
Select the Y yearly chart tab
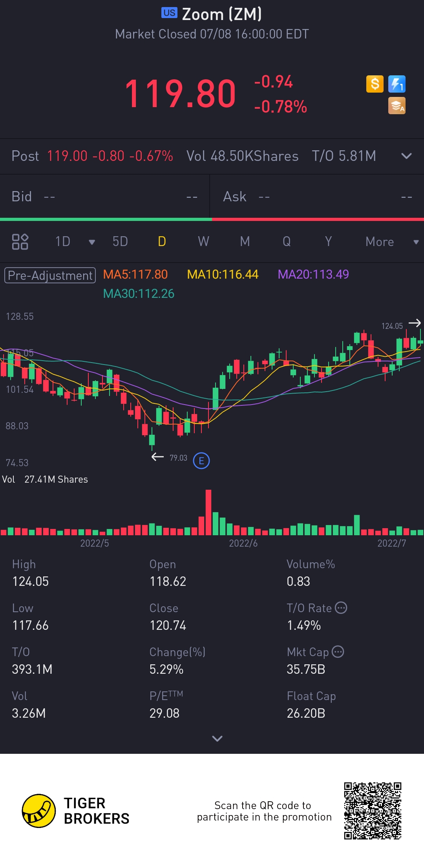tap(328, 241)
